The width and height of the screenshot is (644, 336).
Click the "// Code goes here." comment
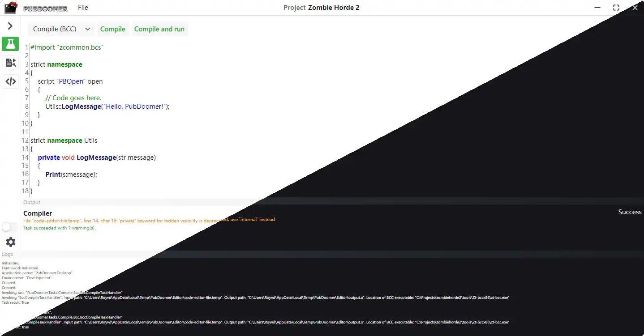73,98
